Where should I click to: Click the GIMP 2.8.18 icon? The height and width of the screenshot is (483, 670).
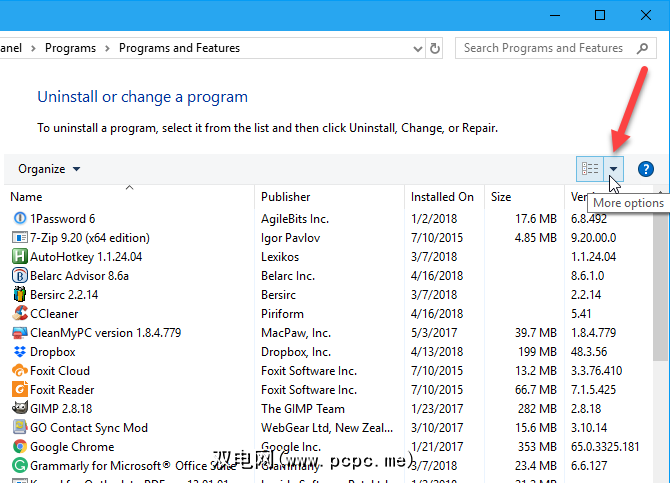19,409
